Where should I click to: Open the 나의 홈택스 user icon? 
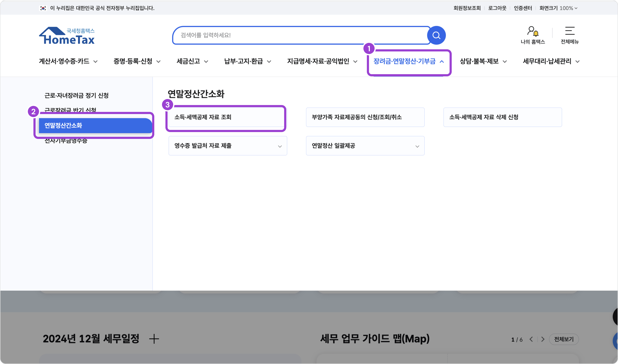tap(532, 31)
